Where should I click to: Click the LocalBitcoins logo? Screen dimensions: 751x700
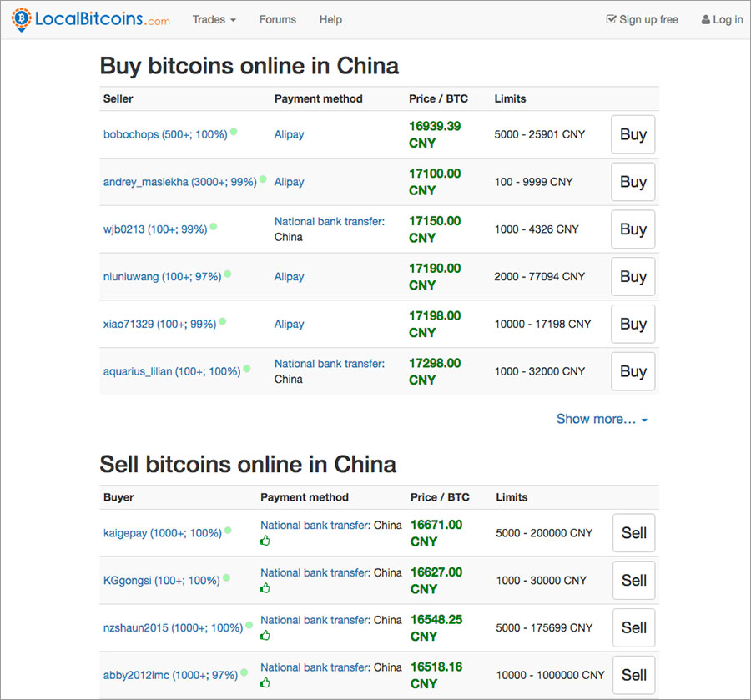[x=91, y=20]
